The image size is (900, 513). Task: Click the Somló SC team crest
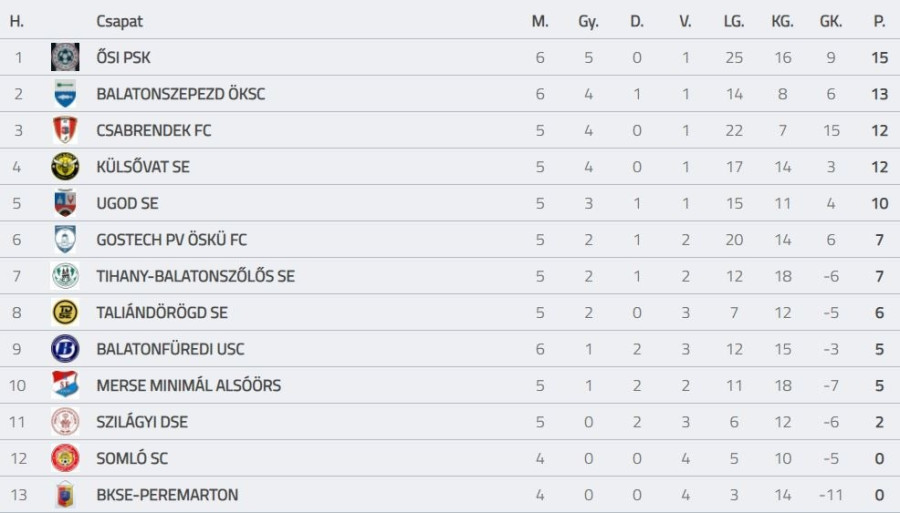click(65, 458)
